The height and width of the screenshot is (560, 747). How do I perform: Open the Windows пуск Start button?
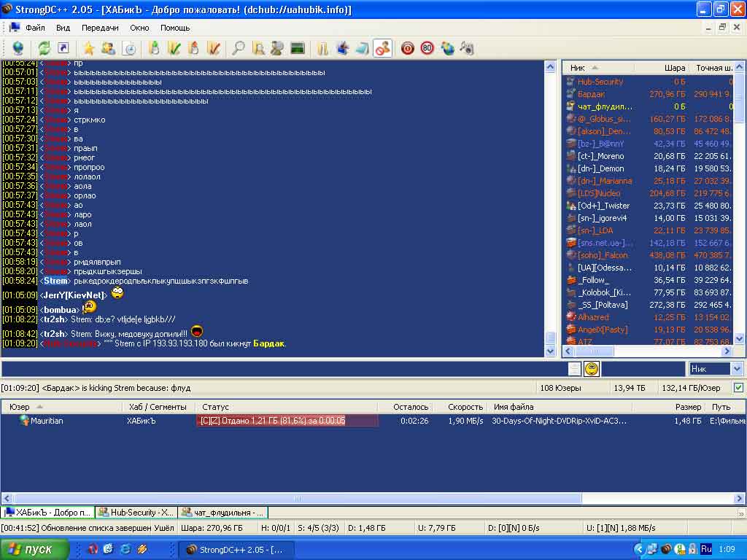34,549
